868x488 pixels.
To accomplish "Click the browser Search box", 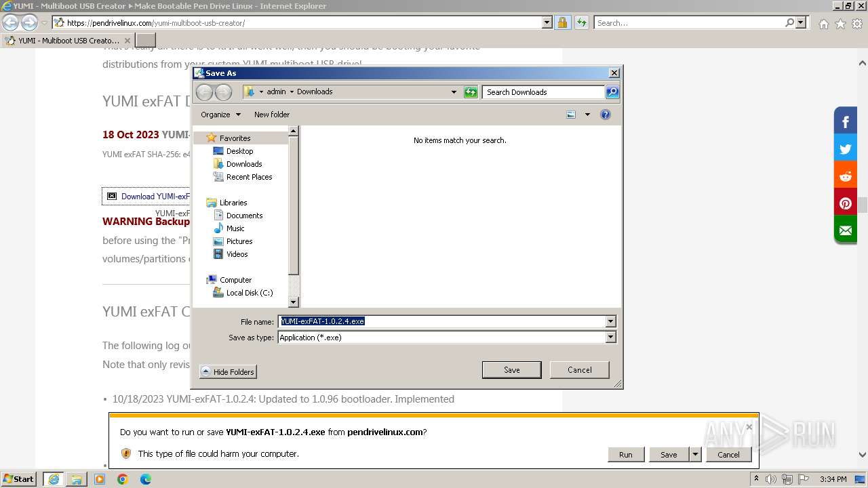I will click(x=688, y=23).
